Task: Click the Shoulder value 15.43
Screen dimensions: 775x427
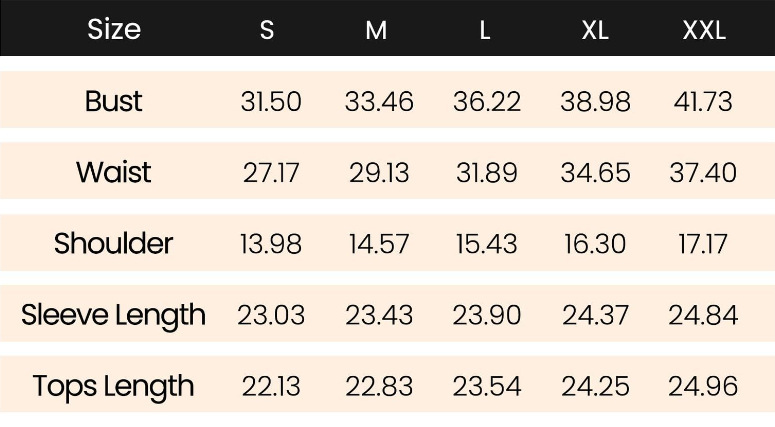Action: point(487,243)
